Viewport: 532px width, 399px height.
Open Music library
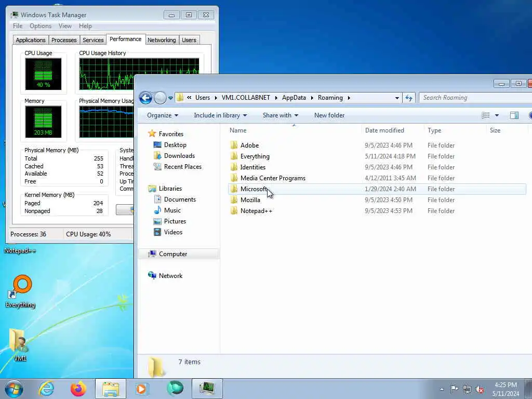(x=167, y=210)
